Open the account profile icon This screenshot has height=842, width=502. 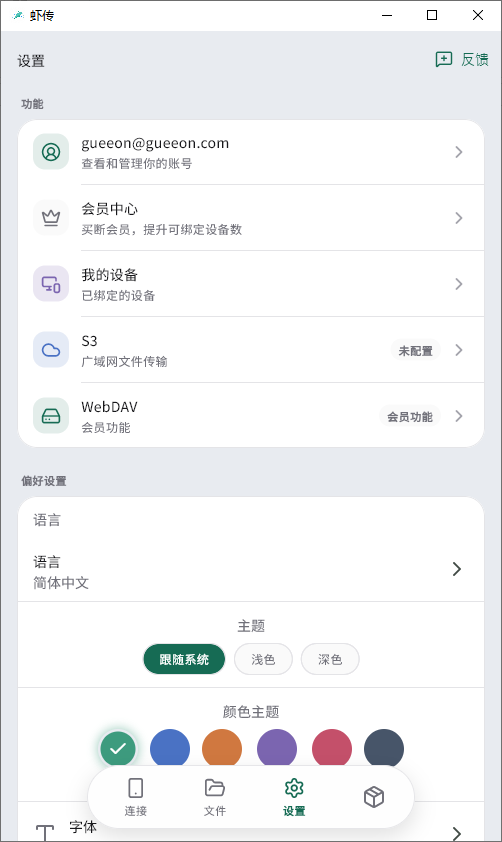(51, 152)
